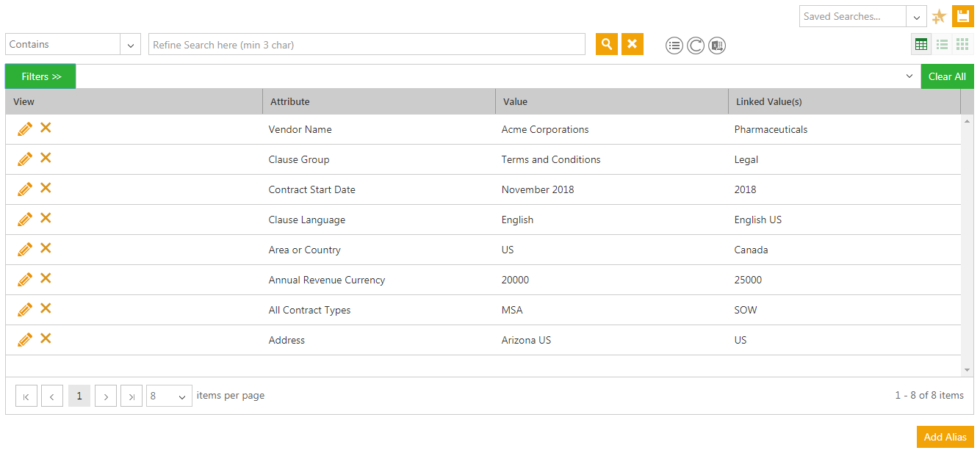Click the green Clear All button
Viewport: 980px width, 453px height.
pyautogui.click(x=947, y=76)
